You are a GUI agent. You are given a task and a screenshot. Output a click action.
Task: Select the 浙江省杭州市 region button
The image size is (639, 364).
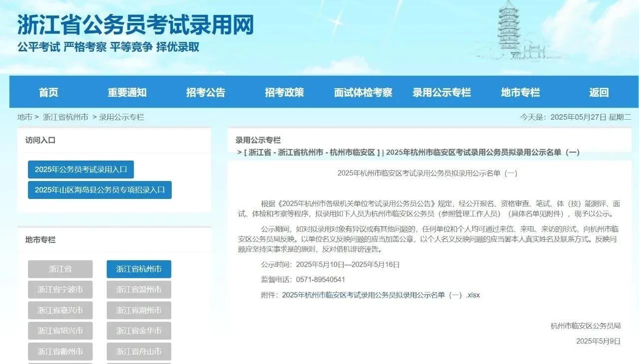point(139,269)
